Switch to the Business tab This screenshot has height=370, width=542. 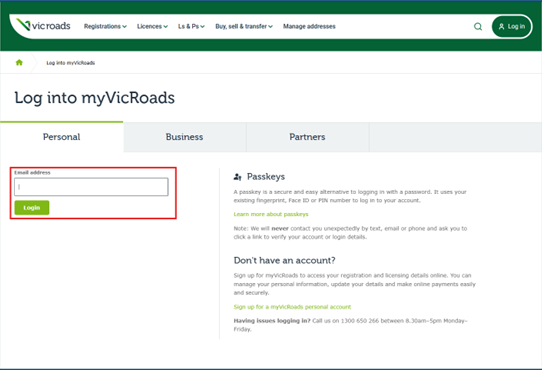coord(185,137)
